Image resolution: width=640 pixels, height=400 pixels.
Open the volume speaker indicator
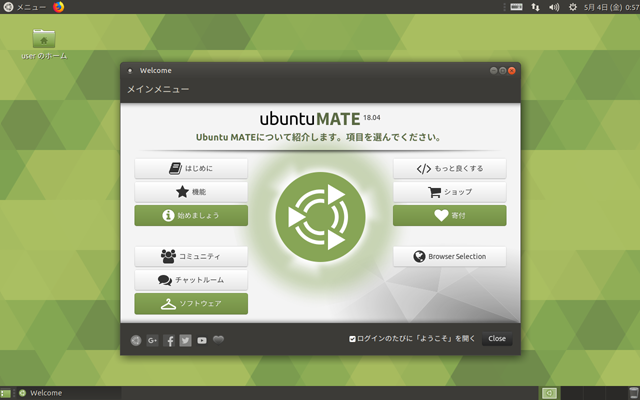pos(553,7)
